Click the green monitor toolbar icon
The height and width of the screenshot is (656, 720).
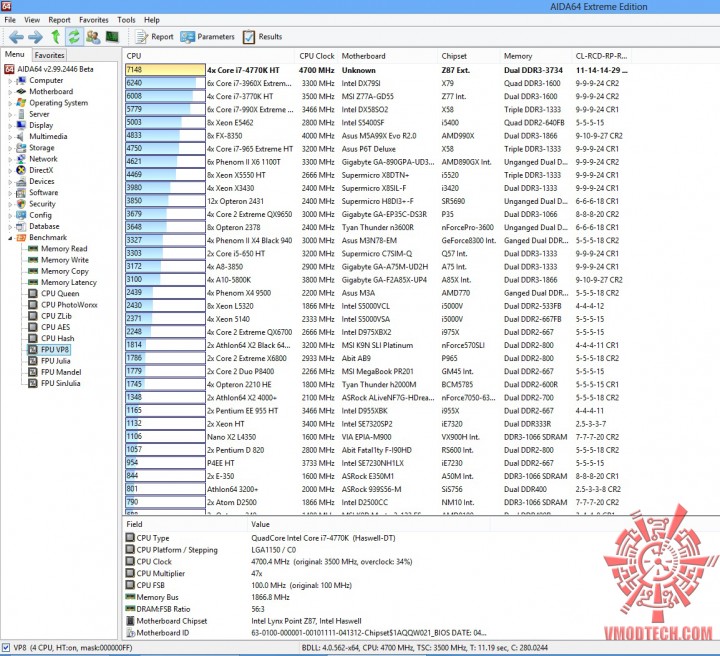112,37
